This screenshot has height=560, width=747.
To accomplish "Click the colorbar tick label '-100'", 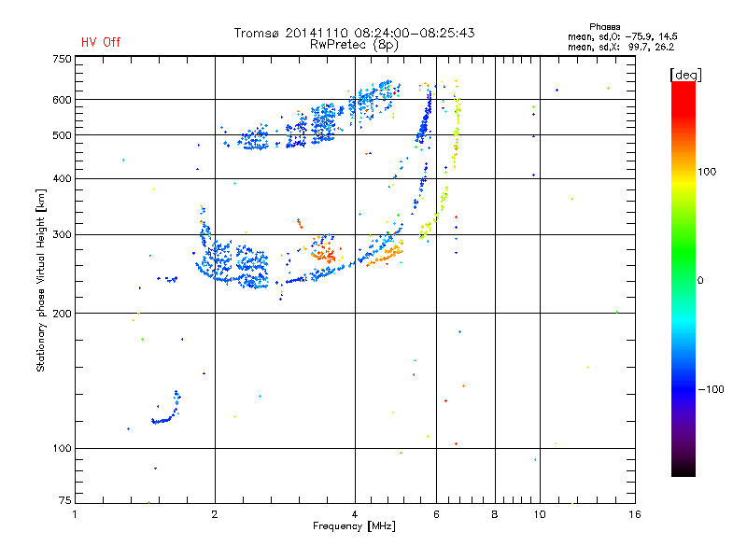I will click(x=711, y=389).
